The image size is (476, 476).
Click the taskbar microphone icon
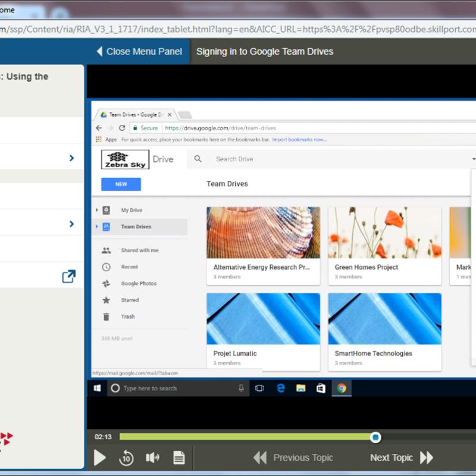[241, 389]
